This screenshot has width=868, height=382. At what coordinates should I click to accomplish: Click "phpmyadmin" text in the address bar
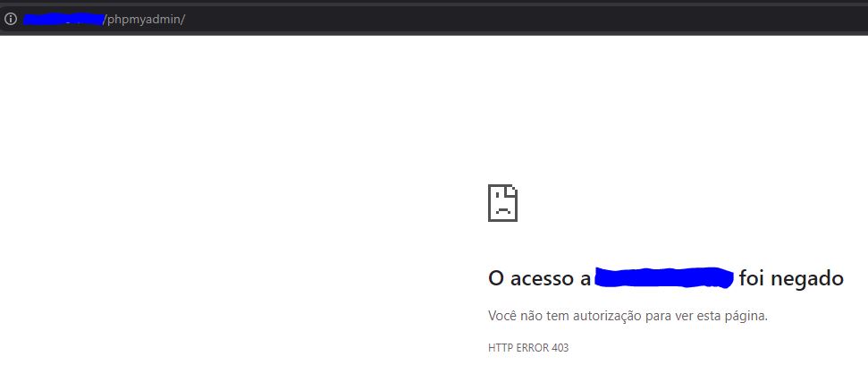(x=144, y=21)
